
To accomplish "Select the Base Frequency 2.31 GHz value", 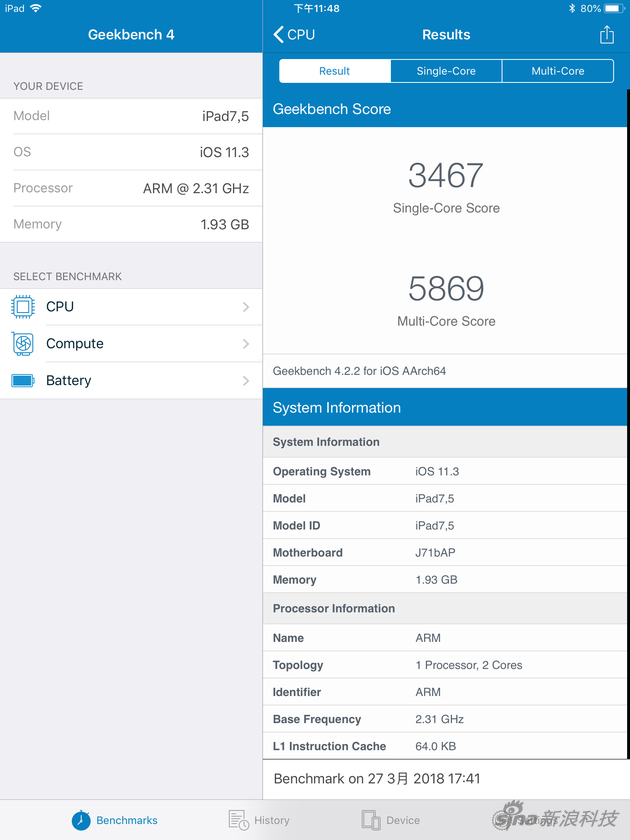I will click(x=439, y=719).
